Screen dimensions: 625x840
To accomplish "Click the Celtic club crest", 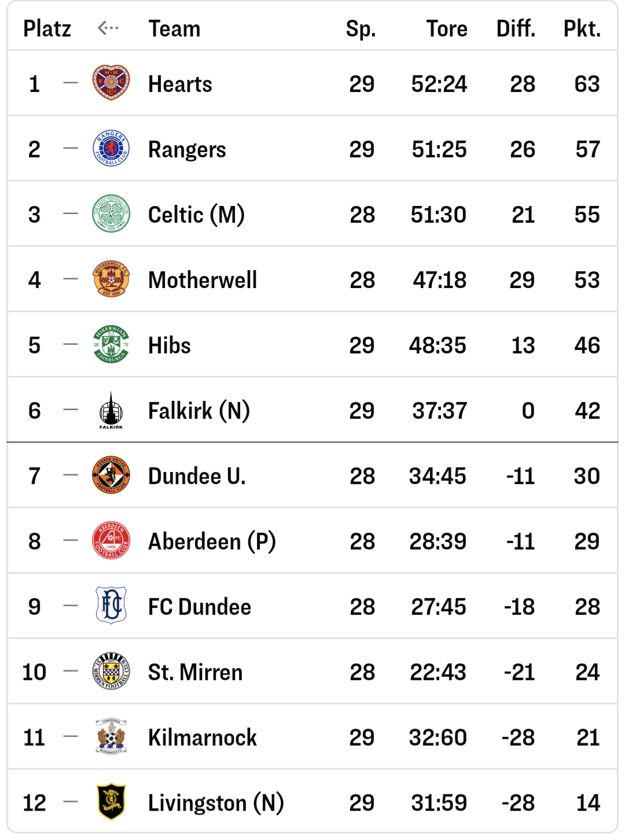I will pyautogui.click(x=111, y=214).
